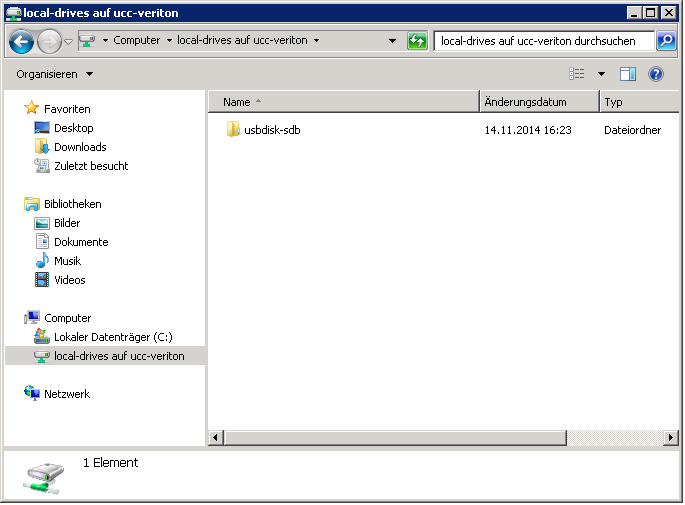This screenshot has width=685, height=505.
Task: Click the change view icon
Action: 577,74
